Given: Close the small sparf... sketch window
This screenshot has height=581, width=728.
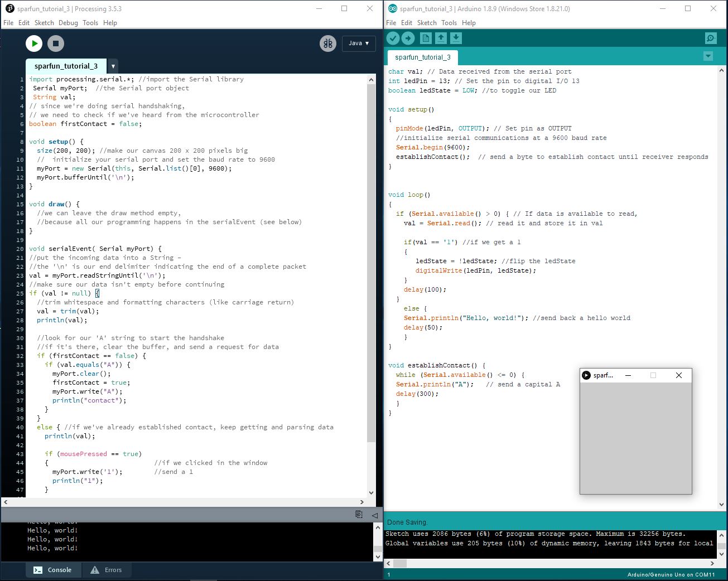Looking at the screenshot, I should click(679, 375).
